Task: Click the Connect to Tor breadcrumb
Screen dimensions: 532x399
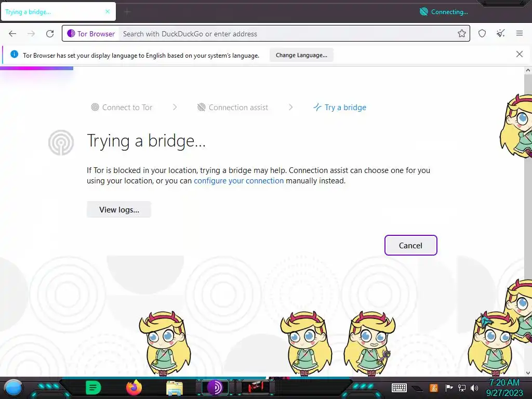Action: (x=122, y=108)
